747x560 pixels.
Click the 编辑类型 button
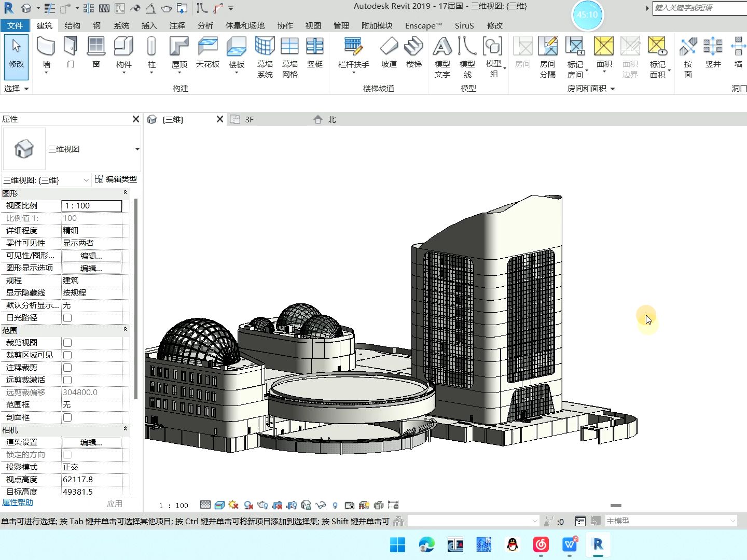116,179
